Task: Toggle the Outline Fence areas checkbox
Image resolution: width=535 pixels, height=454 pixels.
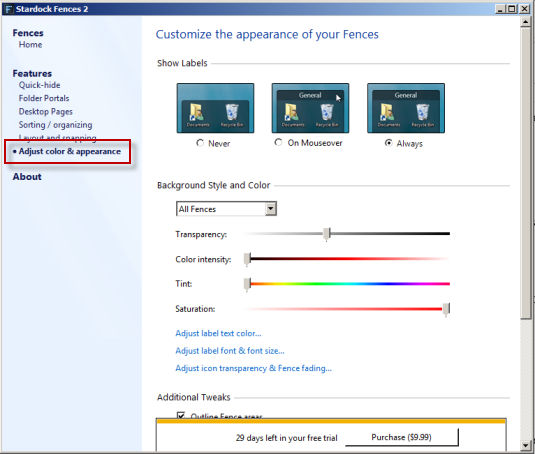Action: click(x=181, y=415)
